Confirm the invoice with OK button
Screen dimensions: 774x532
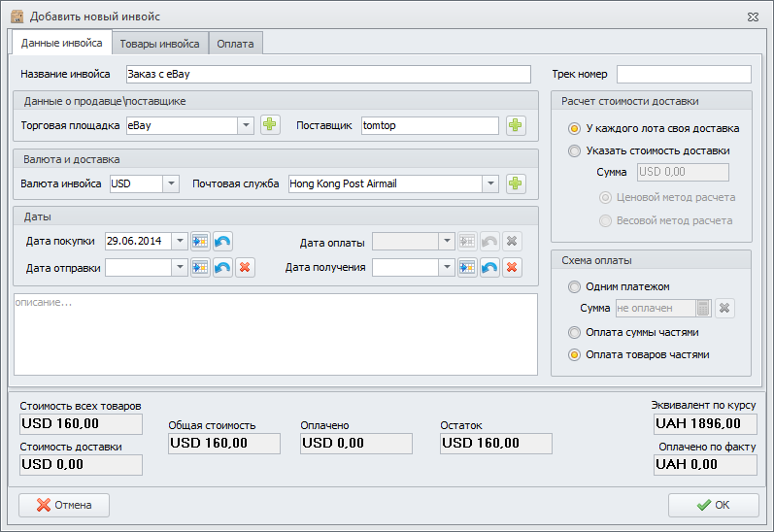pos(713,505)
